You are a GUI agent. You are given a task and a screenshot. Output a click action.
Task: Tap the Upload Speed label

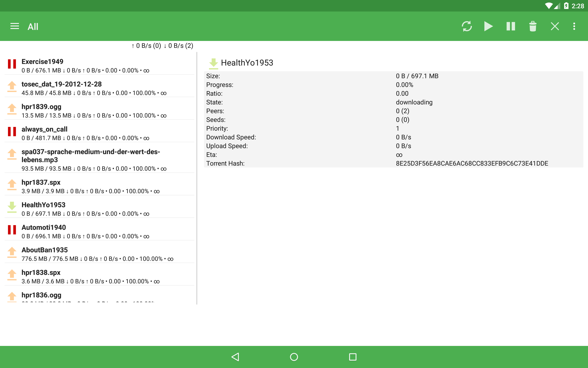click(x=227, y=146)
